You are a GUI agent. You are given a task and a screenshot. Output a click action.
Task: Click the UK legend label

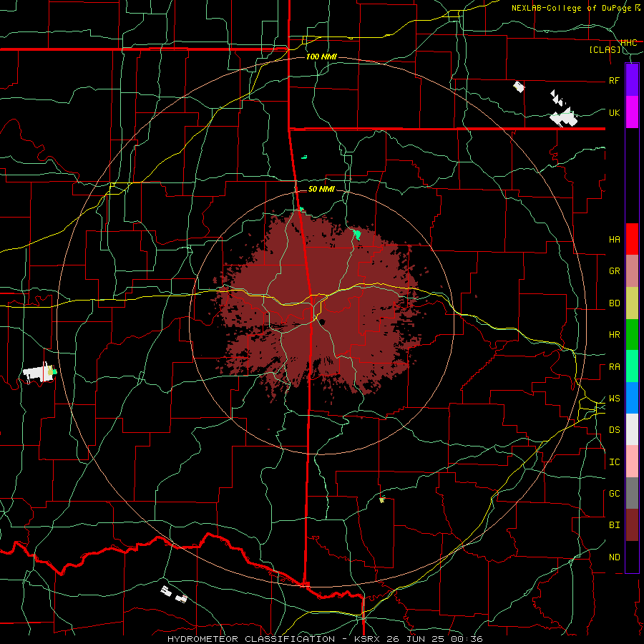[615, 112]
